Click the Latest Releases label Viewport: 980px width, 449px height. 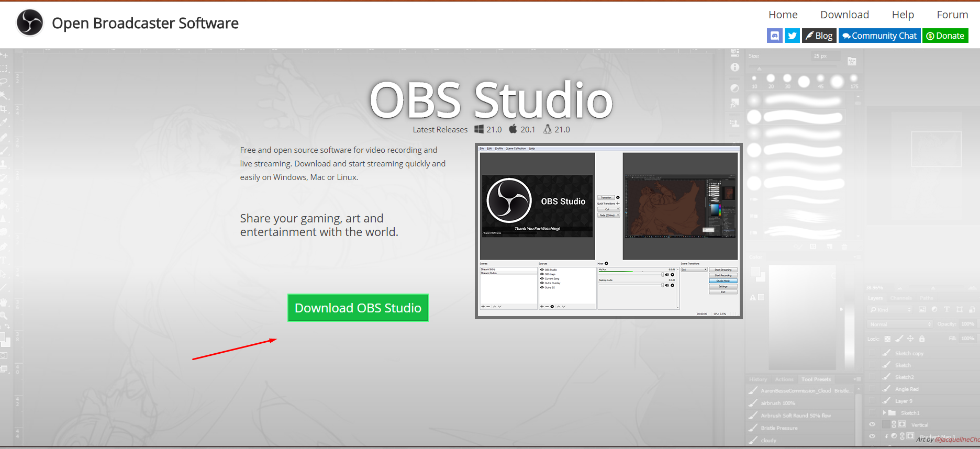point(440,130)
